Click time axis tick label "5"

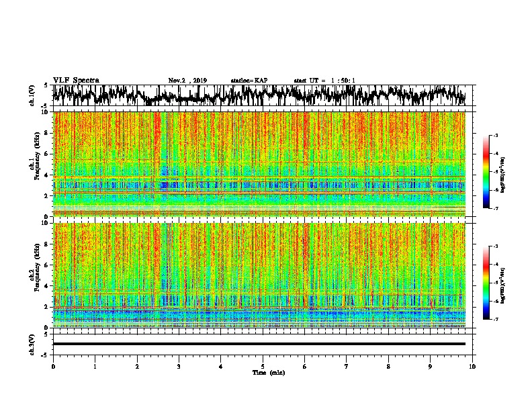pos(263,367)
